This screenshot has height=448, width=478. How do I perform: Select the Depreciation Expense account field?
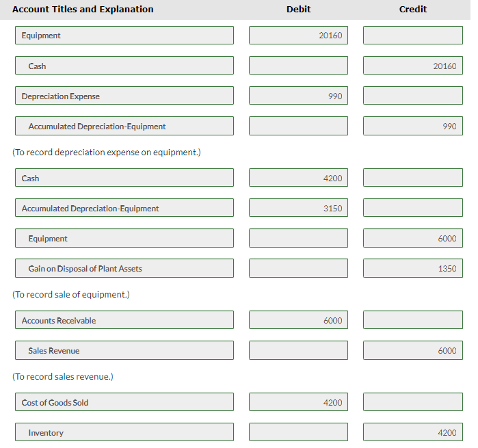click(124, 96)
